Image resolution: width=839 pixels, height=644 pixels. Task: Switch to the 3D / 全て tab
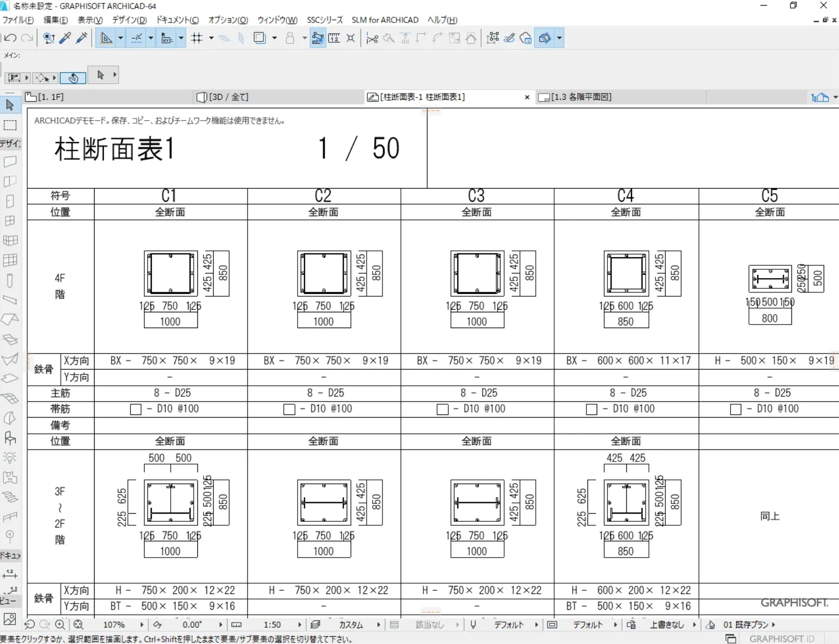280,97
